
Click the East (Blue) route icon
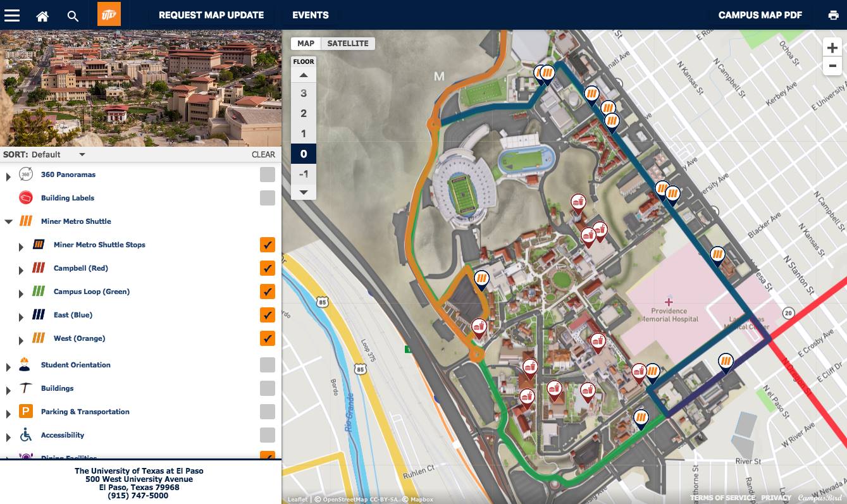click(x=39, y=315)
